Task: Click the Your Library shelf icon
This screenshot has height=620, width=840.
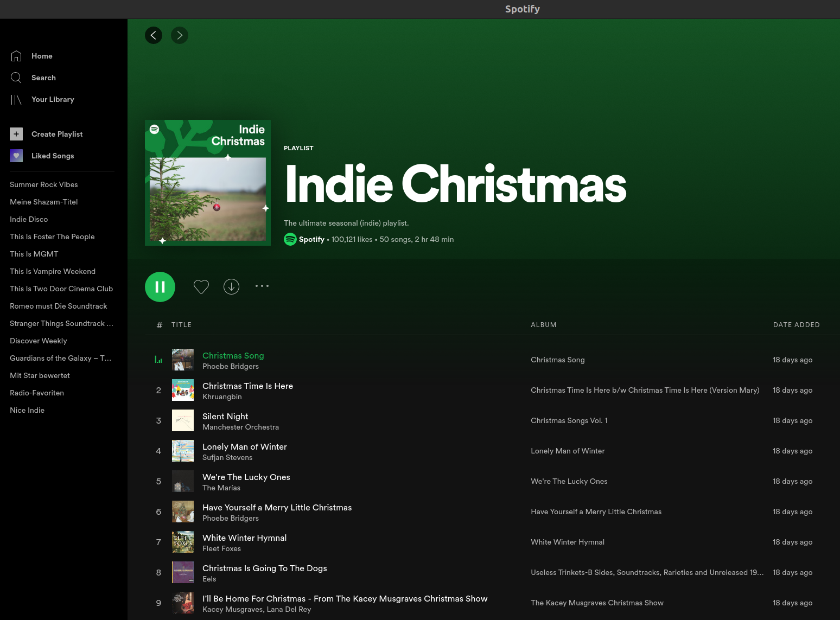Action: coord(16,99)
